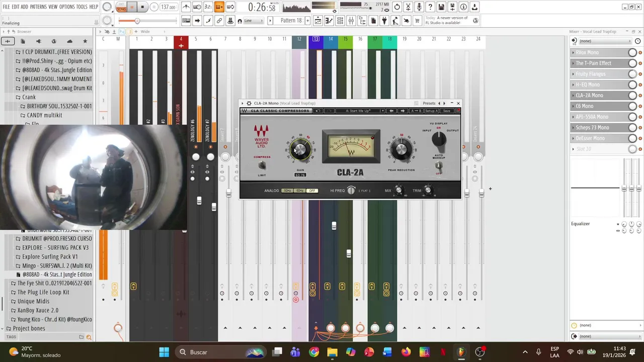
Task: Flip the Compress/Limit switch
Action: tap(262, 165)
